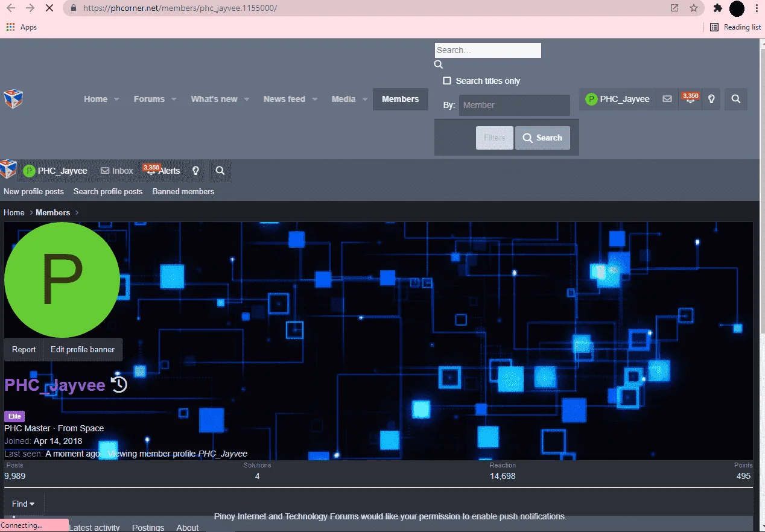Click the small magnifier under the search box

(x=439, y=65)
